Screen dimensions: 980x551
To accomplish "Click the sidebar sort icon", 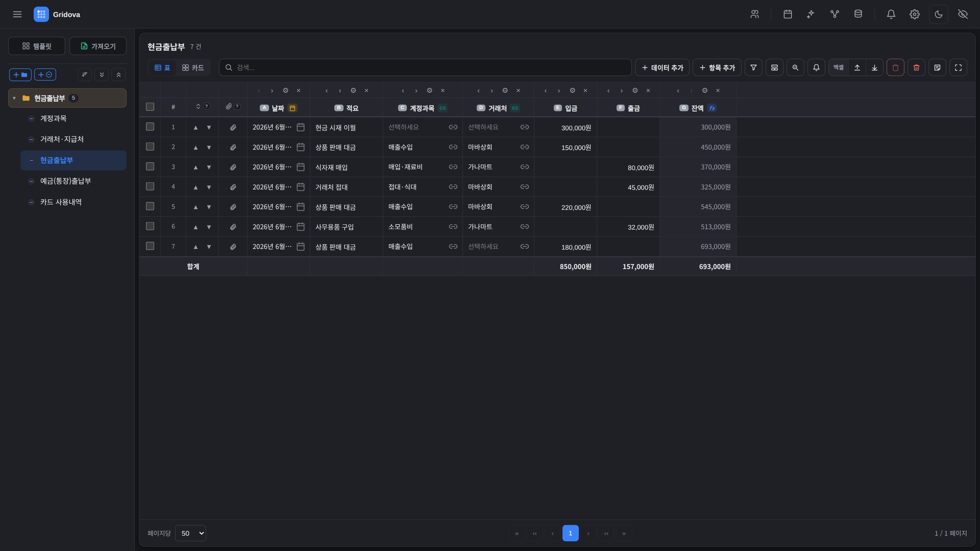I will click(x=84, y=74).
